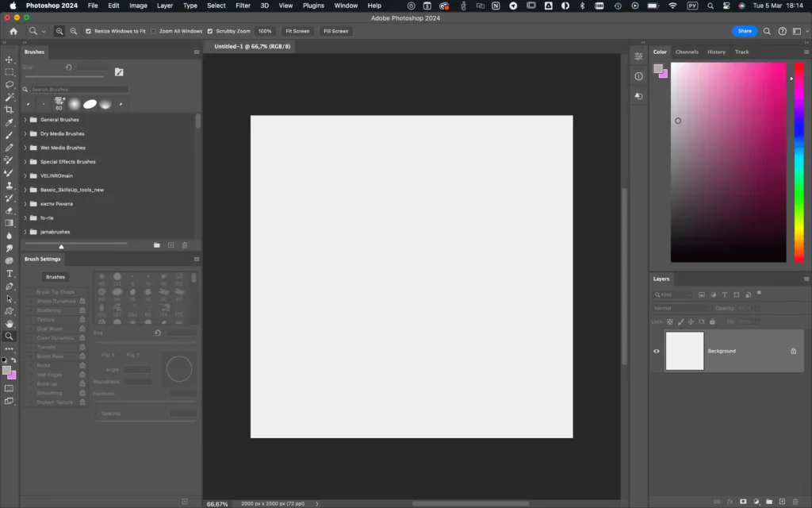Open the Edit Toolbar three-dots menu
This screenshot has height=508, width=812.
10,349
